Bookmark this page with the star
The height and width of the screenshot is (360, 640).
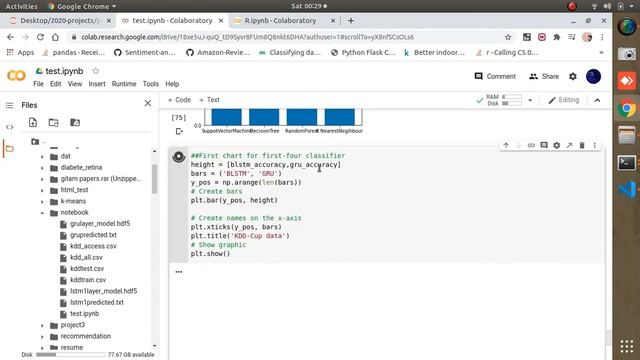coord(508,37)
